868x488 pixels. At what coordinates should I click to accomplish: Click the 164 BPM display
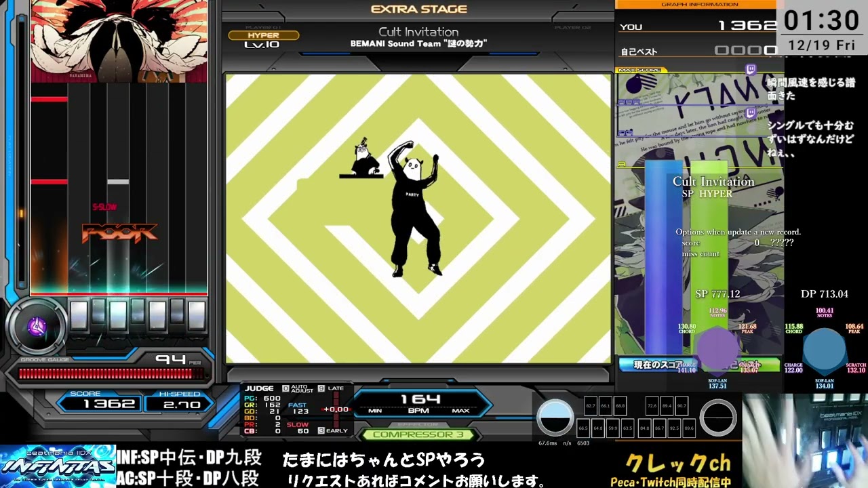point(420,399)
